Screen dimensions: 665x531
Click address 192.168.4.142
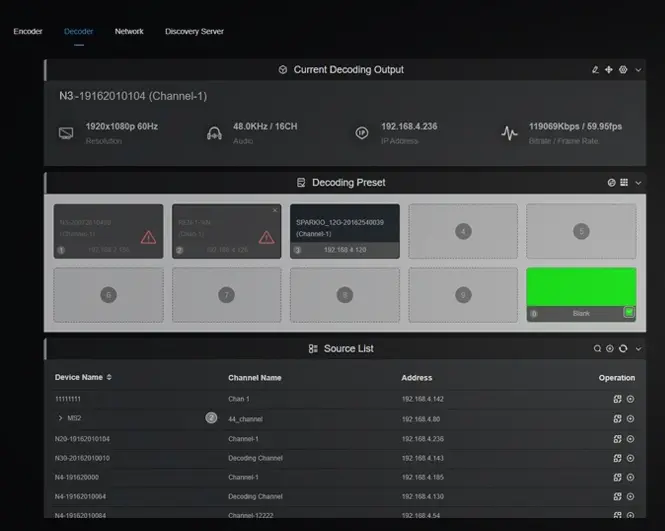click(x=423, y=399)
